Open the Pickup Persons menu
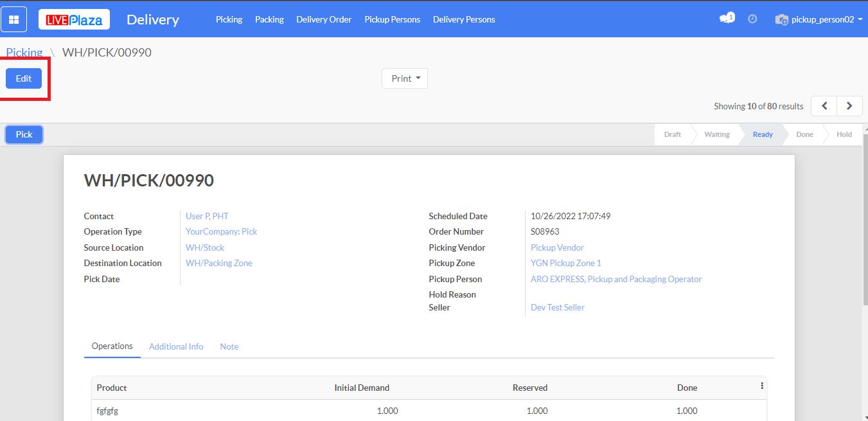This screenshot has height=421, width=868. [x=393, y=19]
